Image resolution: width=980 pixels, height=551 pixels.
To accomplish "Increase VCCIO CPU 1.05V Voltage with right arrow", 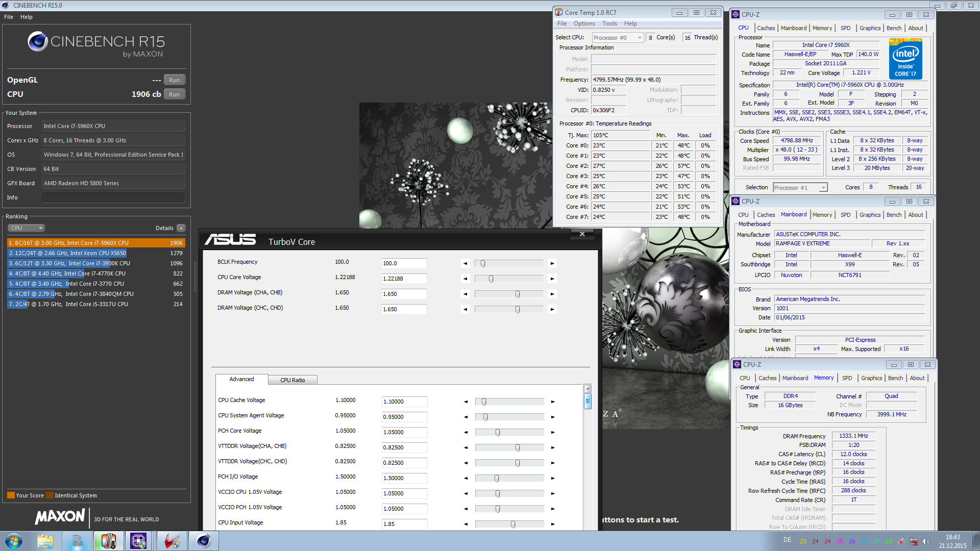I will (x=553, y=494).
